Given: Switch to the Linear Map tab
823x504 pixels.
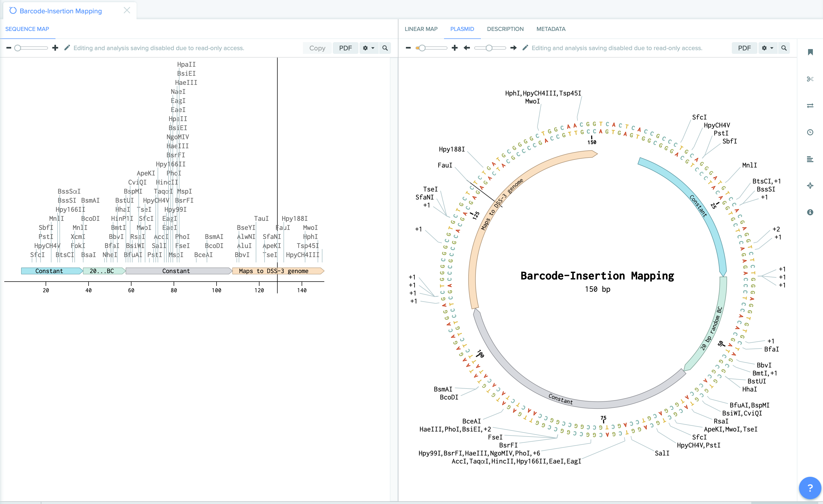Looking at the screenshot, I should (x=421, y=29).
